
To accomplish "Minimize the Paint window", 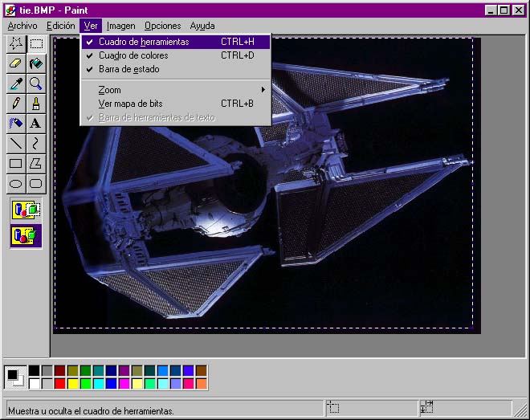I will pyautogui.click(x=491, y=10).
